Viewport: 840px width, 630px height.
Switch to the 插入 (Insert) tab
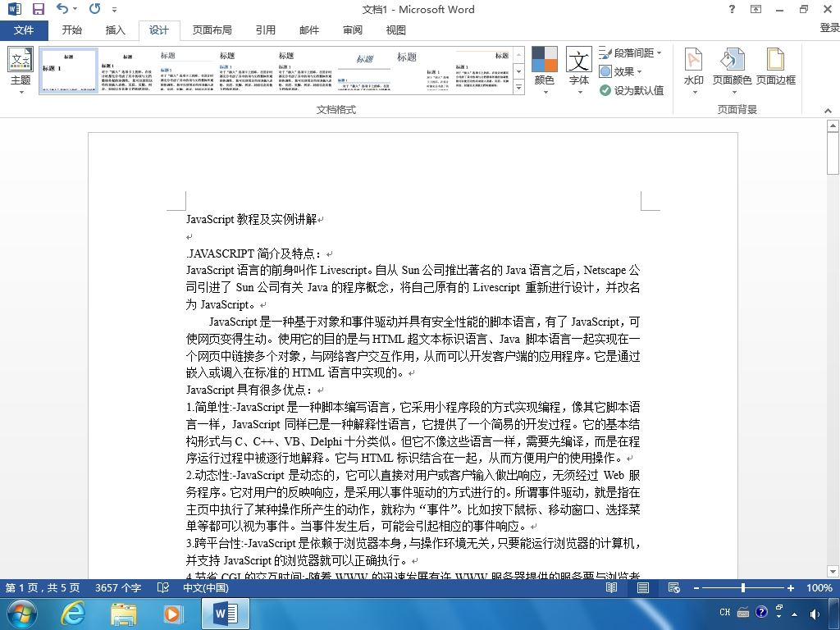(x=115, y=30)
